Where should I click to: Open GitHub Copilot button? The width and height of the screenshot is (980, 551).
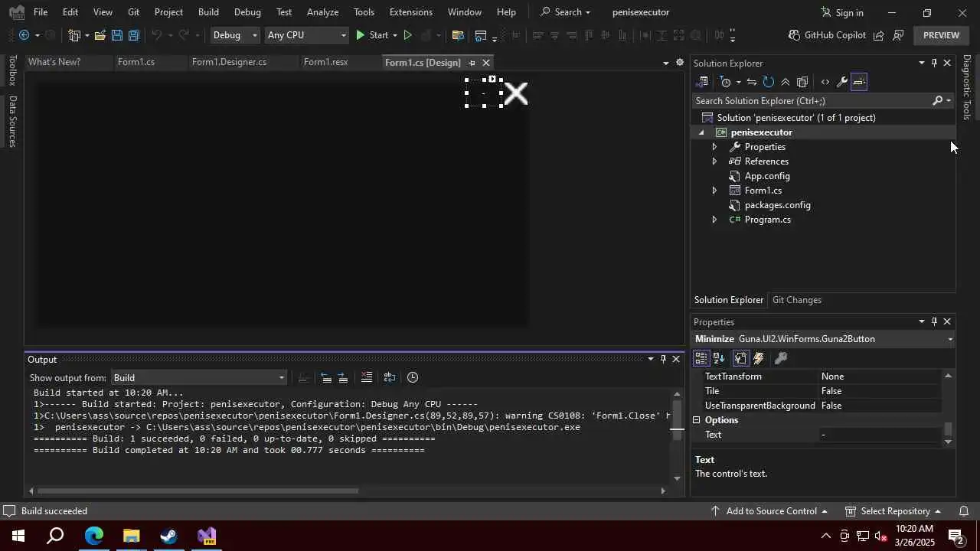pyautogui.click(x=827, y=35)
